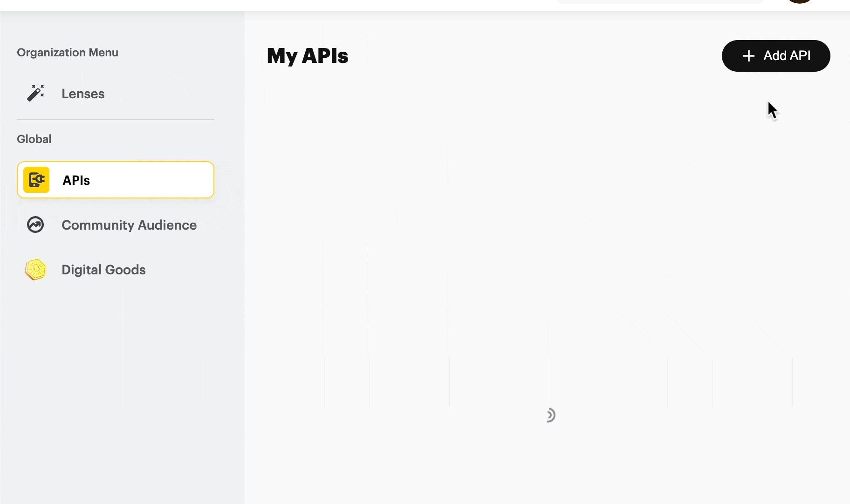The image size is (850, 504).
Task: Select the APIs menu entry label
Action: click(76, 180)
